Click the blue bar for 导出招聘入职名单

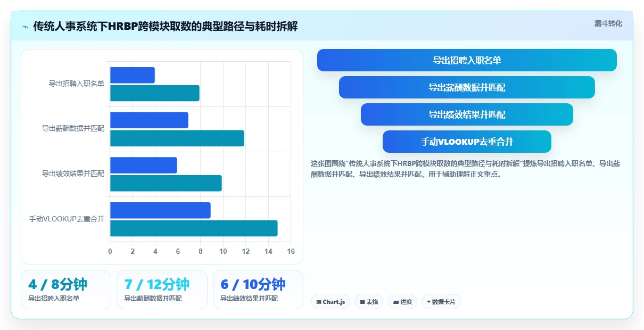coord(133,75)
